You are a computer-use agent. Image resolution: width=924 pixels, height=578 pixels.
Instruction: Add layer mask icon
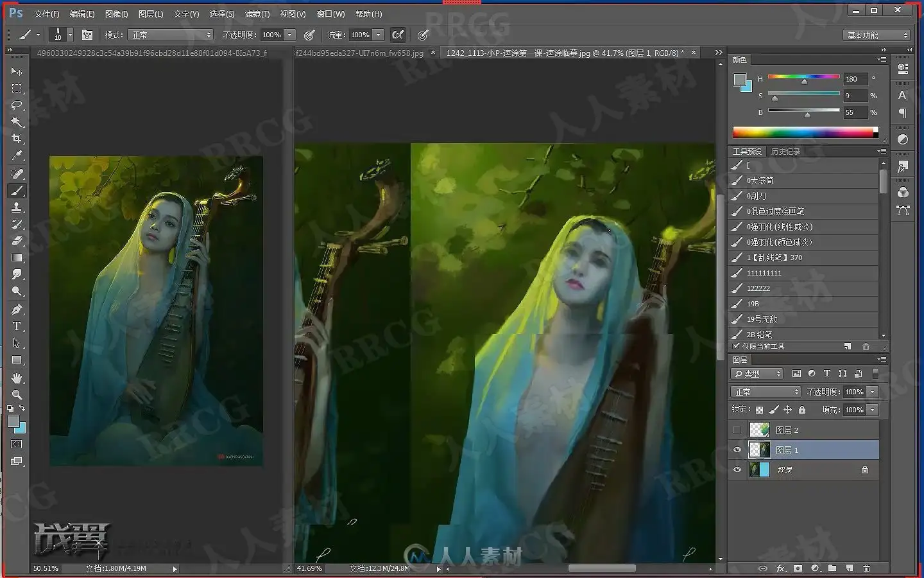(798, 568)
